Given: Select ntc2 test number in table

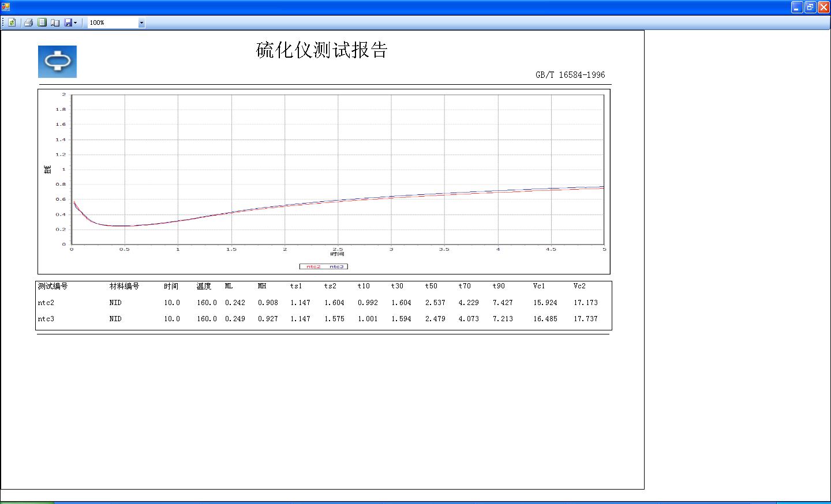Looking at the screenshot, I should (46, 303).
